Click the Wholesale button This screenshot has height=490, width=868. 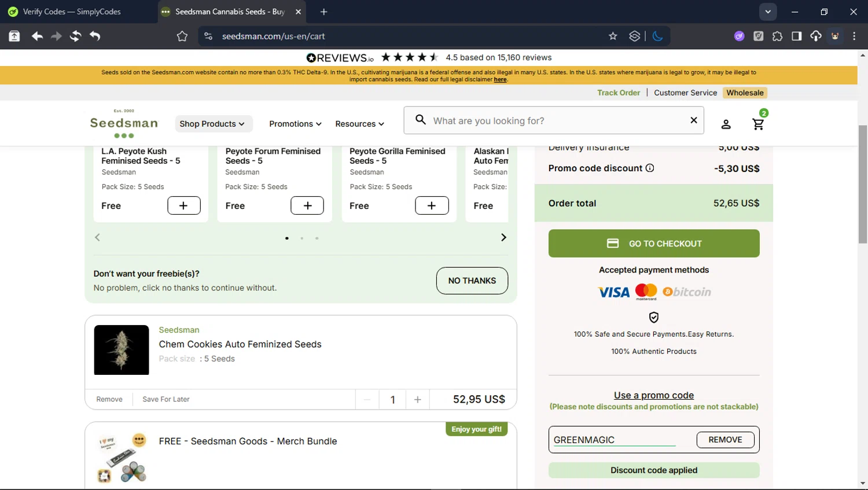tap(745, 93)
